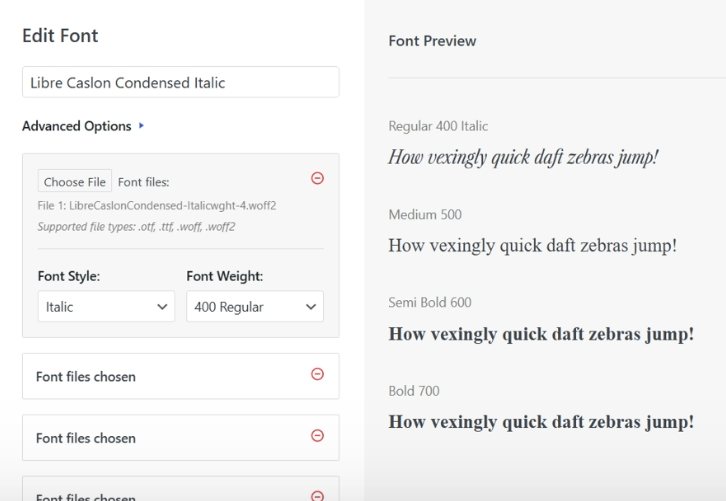Image resolution: width=726 pixels, height=501 pixels.
Task: Expand the second collapsed Font files chosen panel
Action: coord(86,438)
